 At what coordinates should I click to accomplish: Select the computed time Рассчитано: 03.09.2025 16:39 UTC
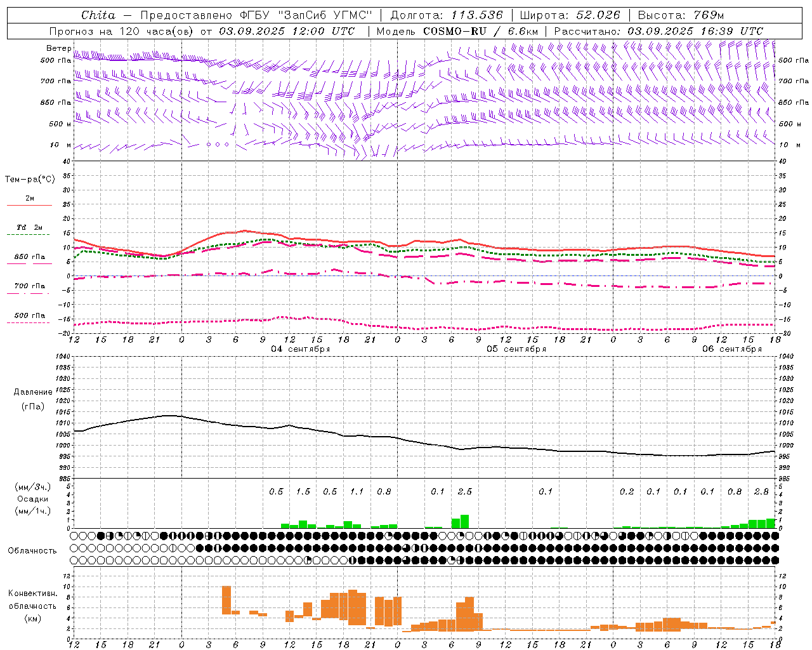click(x=658, y=31)
